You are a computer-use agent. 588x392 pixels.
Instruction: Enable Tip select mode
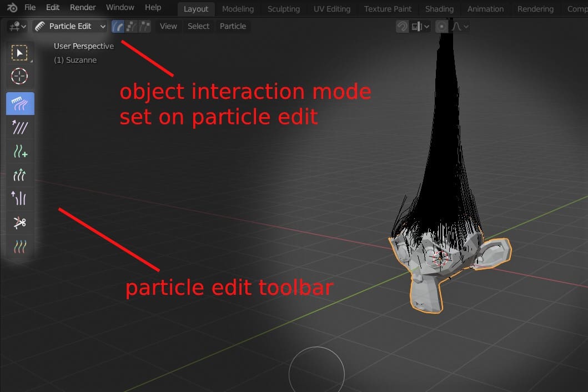pos(145,26)
